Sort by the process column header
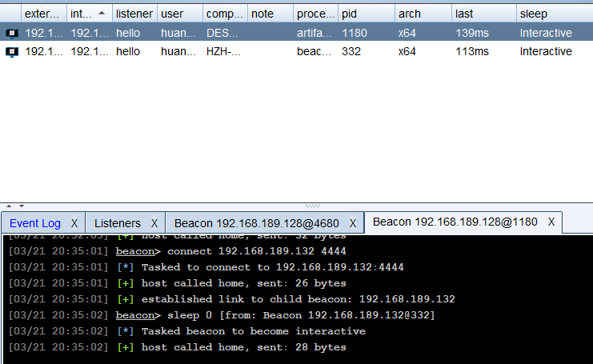This screenshot has height=364, width=593. [315, 14]
